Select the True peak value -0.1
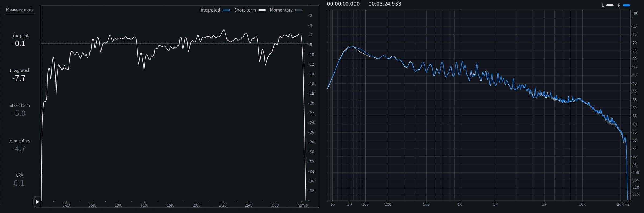This screenshot has width=644, height=213. tap(19, 44)
